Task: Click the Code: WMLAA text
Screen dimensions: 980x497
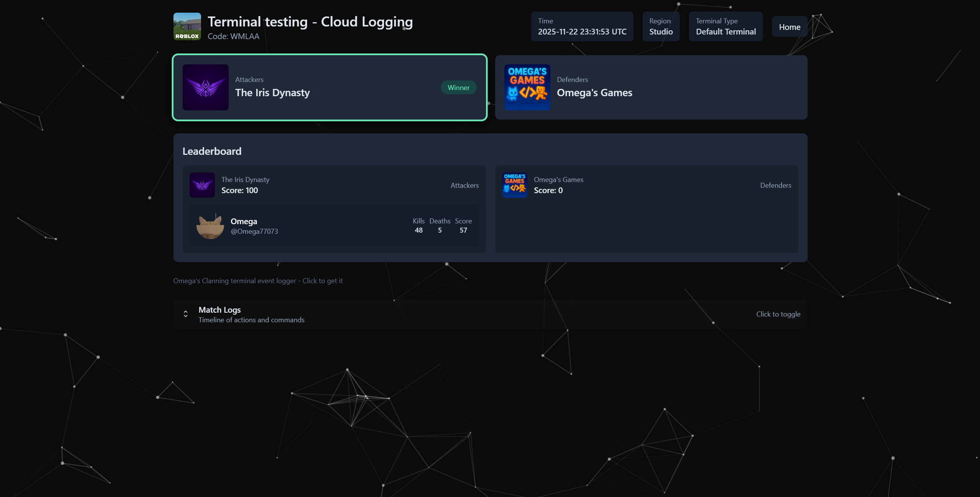Action: (x=233, y=36)
